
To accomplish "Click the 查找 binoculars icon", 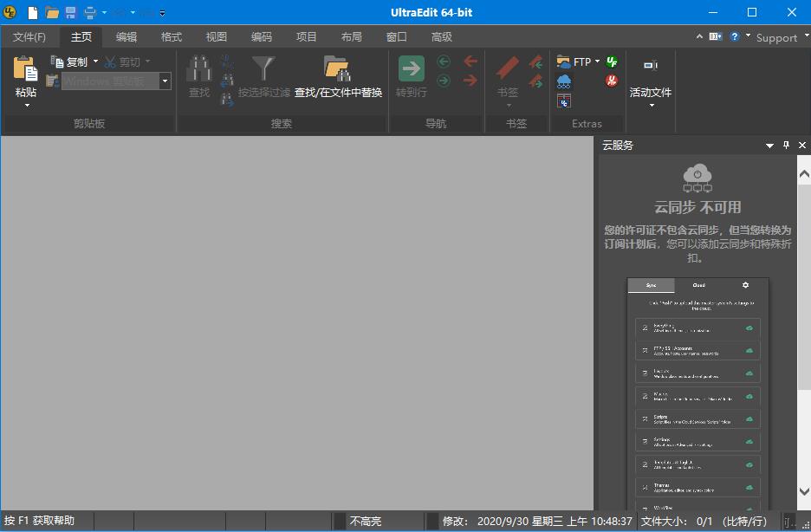I will (199, 68).
